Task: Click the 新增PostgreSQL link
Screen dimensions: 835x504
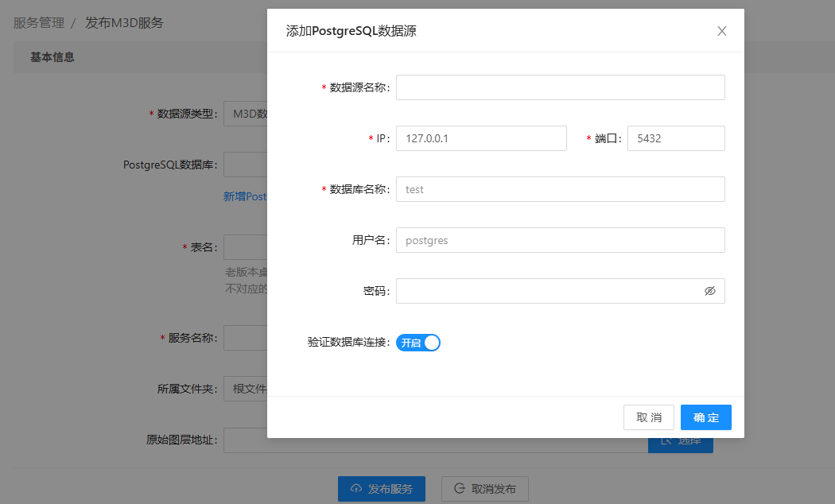Action: [245, 196]
